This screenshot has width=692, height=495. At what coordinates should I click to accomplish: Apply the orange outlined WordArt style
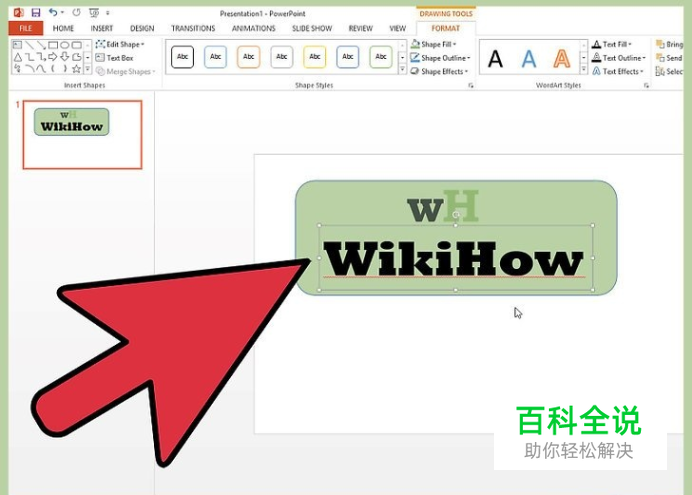[561, 58]
